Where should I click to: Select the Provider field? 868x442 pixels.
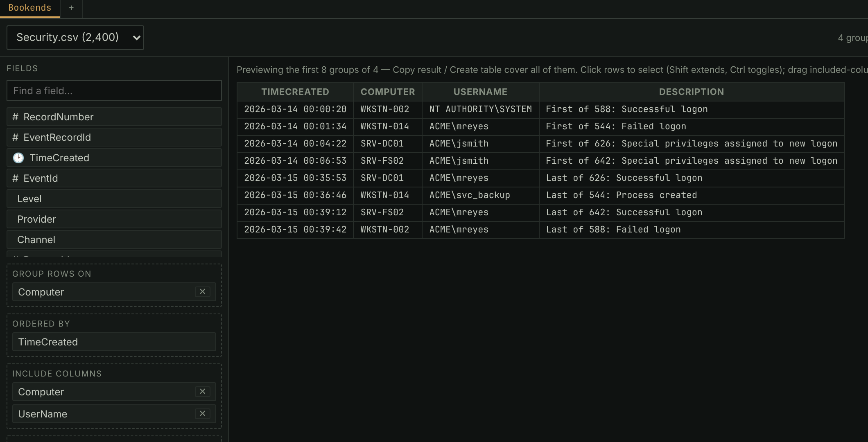(114, 219)
